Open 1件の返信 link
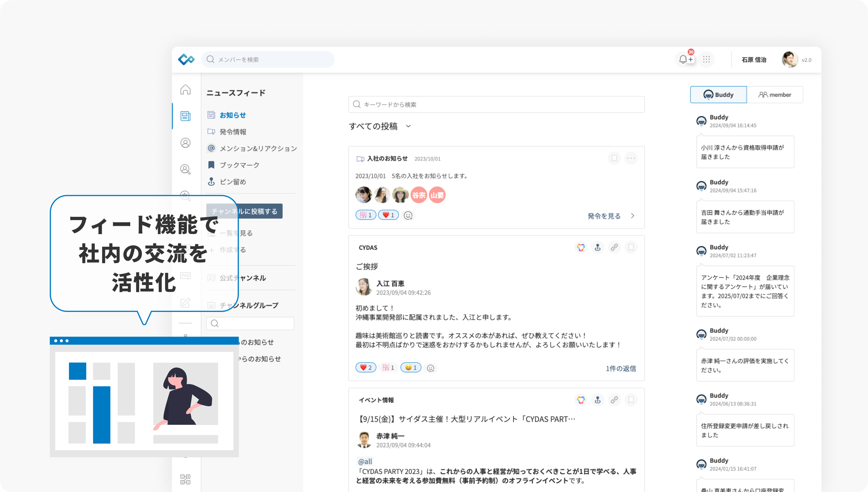This screenshot has height=492, width=868. [621, 368]
